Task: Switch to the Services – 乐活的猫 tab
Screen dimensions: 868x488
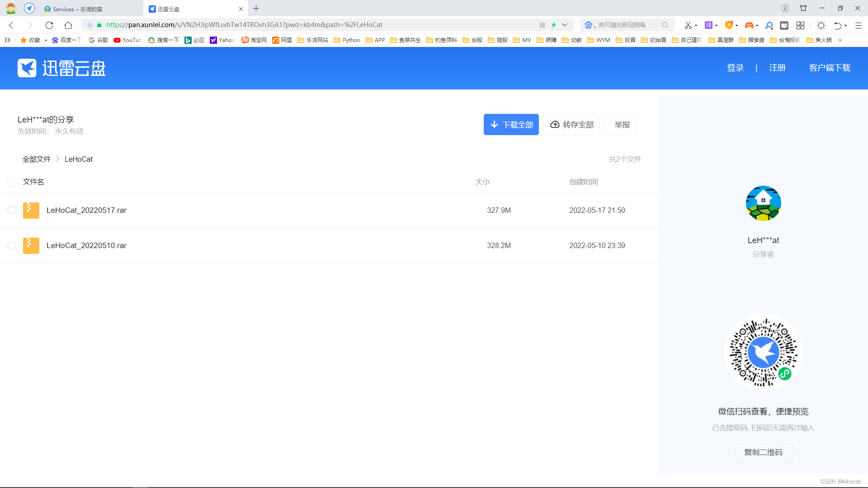Action: [x=77, y=9]
